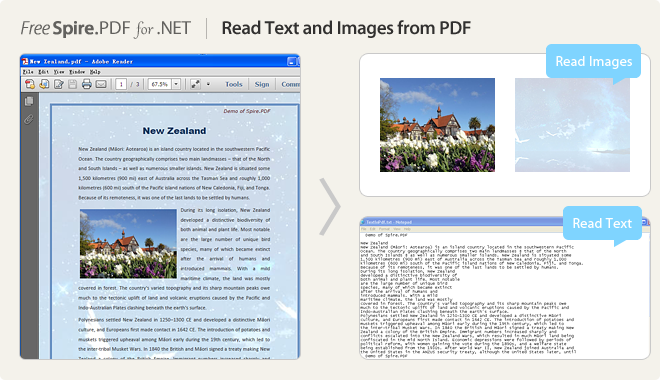This screenshot has width=660, height=380.
Task: Click the page number input field
Action: pyautogui.click(x=121, y=84)
